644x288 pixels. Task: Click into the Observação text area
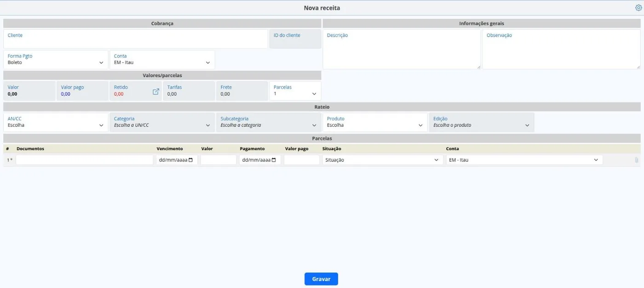(561, 50)
